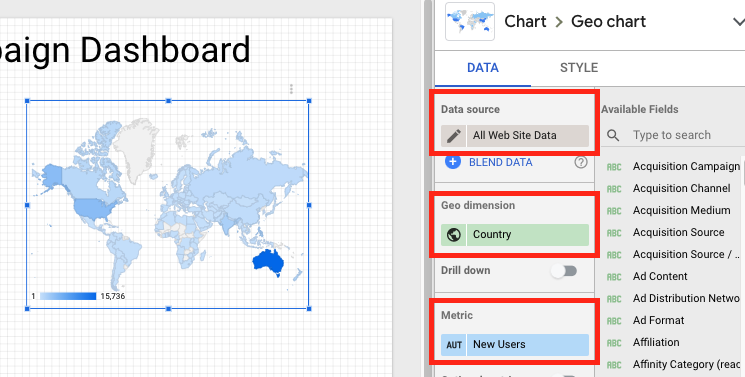
Task: Click the pencil edit icon for data source
Action: tap(454, 136)
